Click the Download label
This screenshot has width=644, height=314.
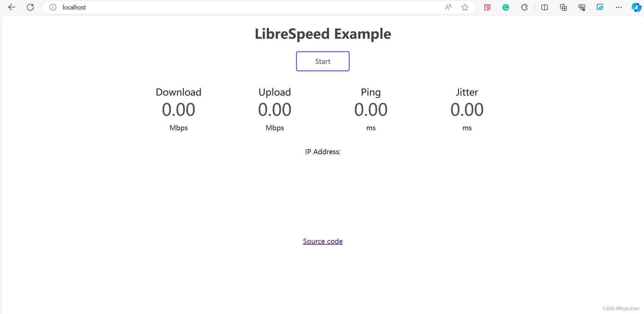(x=179, y=92)
